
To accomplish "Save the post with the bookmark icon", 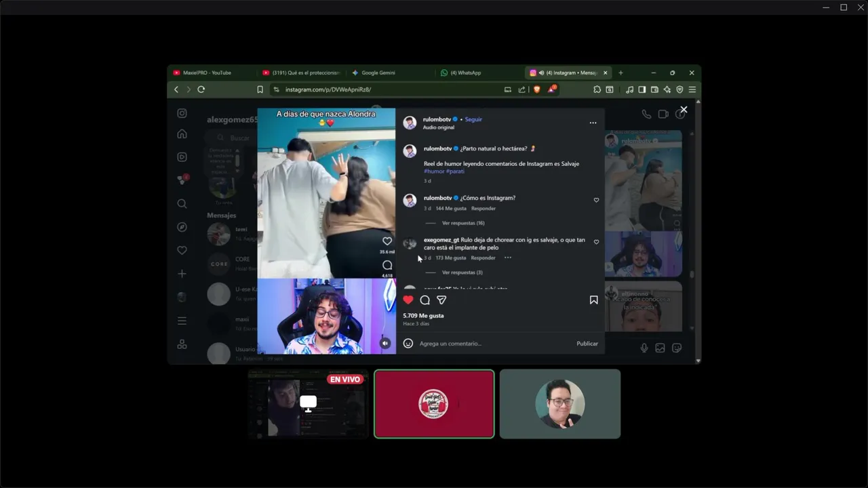I will point(593,300).
